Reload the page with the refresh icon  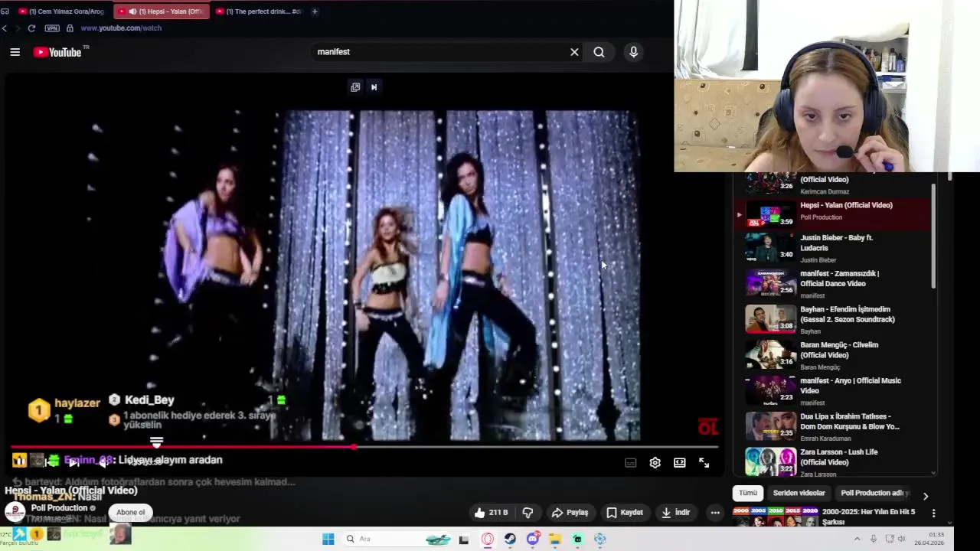click(x=31, y=28)
